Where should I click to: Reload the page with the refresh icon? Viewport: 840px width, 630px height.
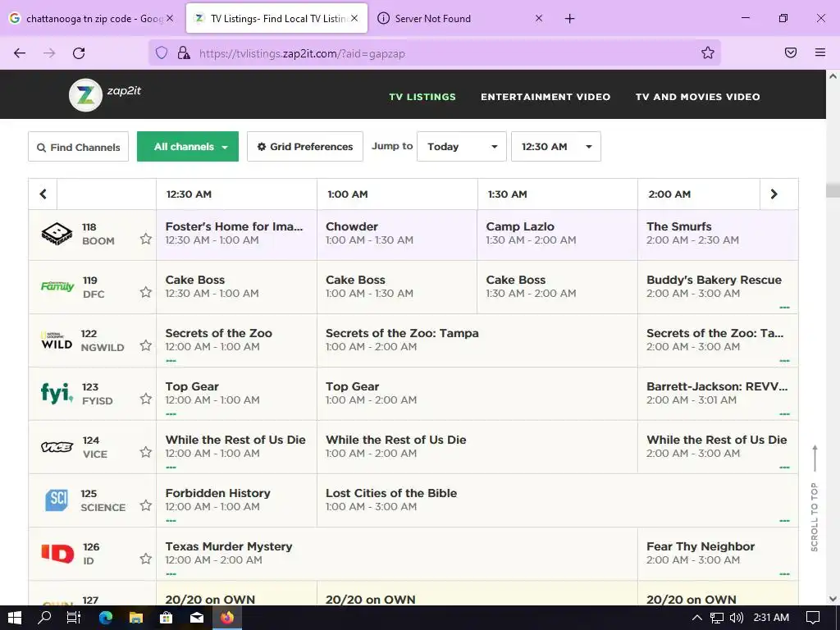[79, 53]
